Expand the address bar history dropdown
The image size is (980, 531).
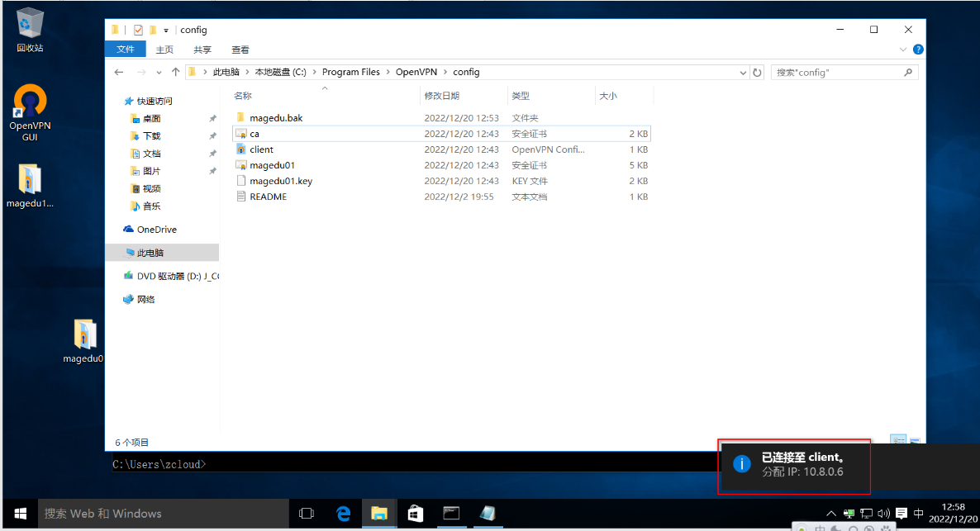743,73
